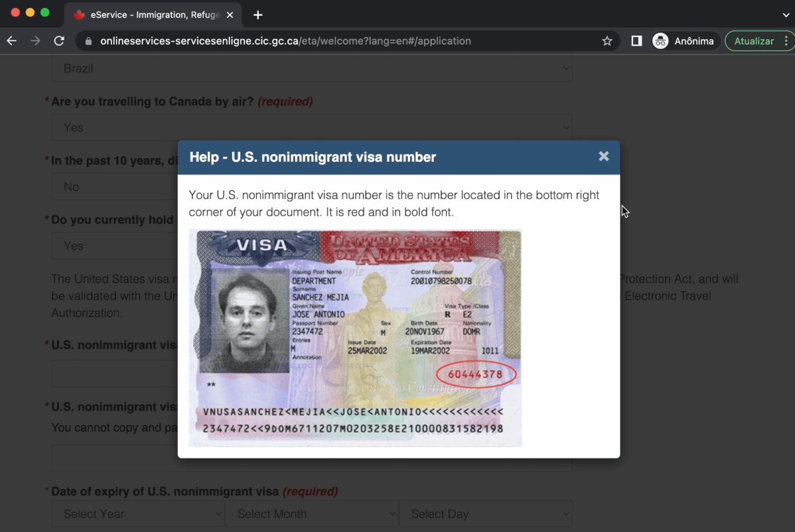This screenshot has width=795, height=532.
Task: Click the Atualizar update button
Action: click(x=754, y=41)
